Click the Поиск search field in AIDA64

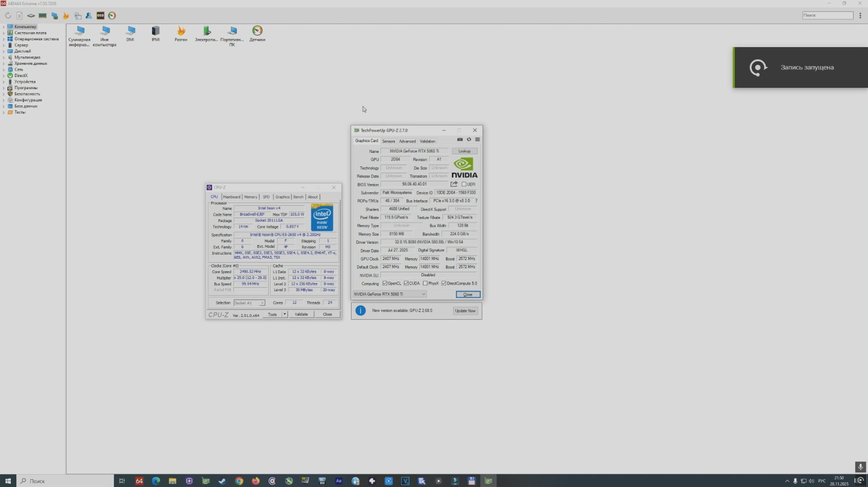coord(827,15)
